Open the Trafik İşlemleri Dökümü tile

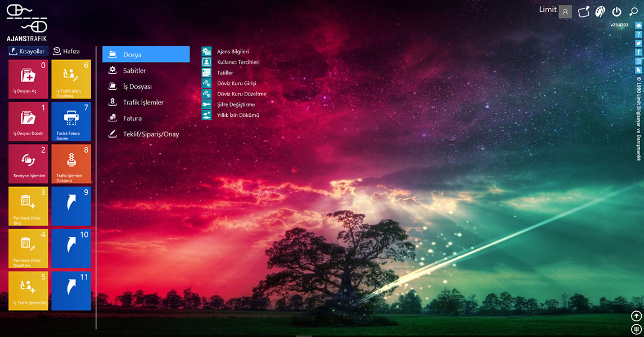pos(71,163)
